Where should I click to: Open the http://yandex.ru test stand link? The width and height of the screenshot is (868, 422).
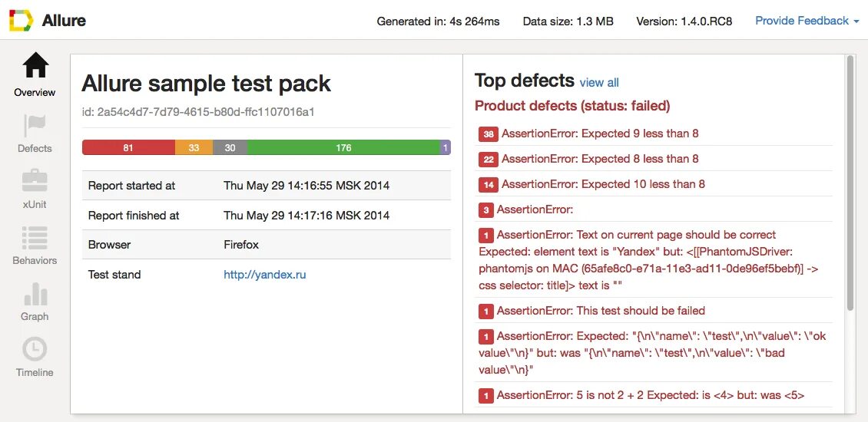click(265, 275)
